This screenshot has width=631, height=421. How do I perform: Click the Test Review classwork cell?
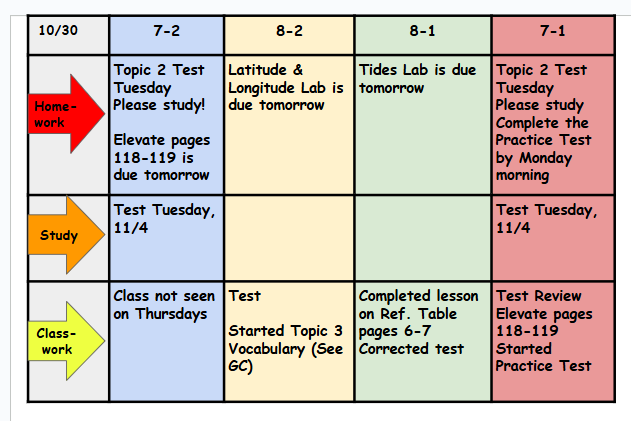click(552, 340)
